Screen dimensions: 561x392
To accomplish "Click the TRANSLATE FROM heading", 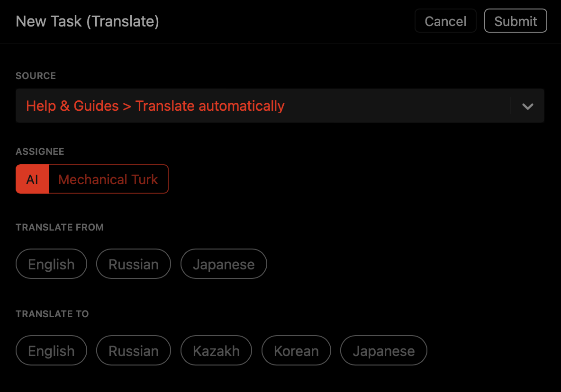I will [x=60, y=227].
